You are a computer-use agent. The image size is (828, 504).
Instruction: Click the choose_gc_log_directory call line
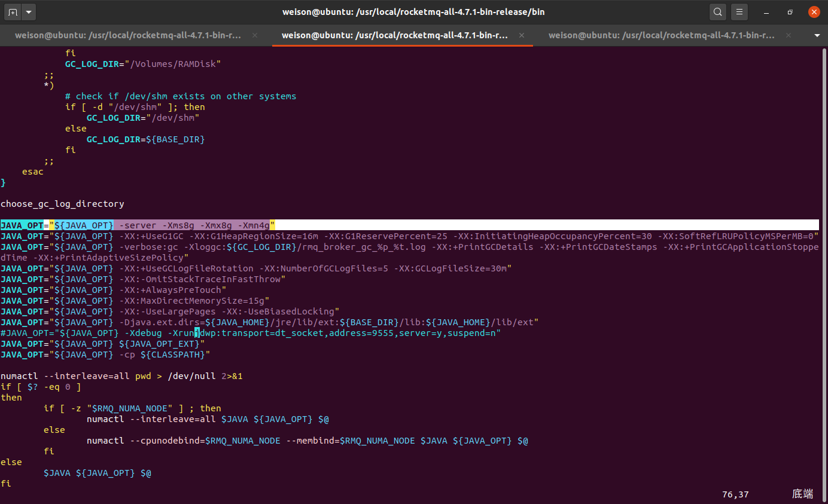pos(62,204)
